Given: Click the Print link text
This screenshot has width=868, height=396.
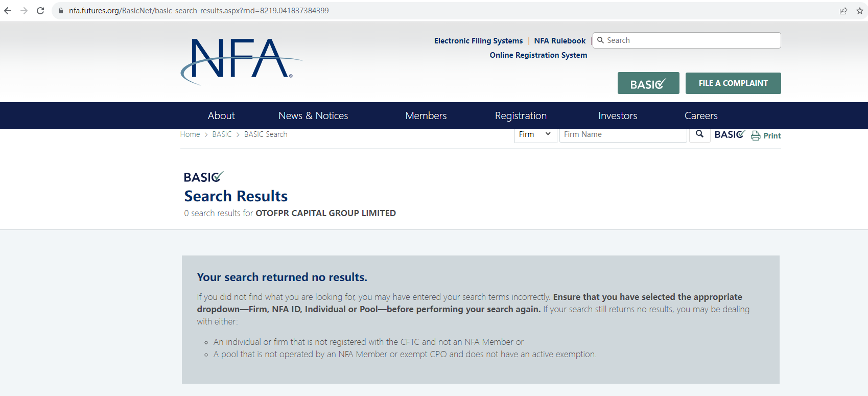Looking at the screenshot, I should tap(772, 136).
